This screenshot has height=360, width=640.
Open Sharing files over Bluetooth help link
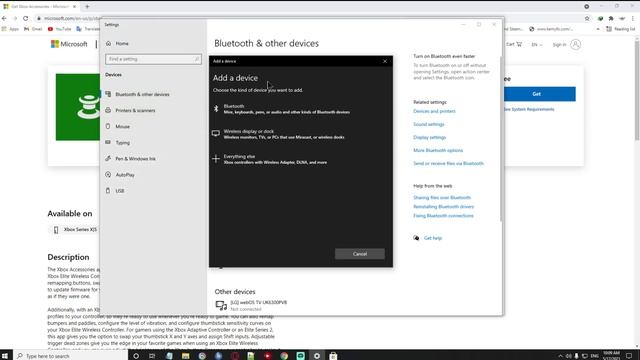pos(442,198)
